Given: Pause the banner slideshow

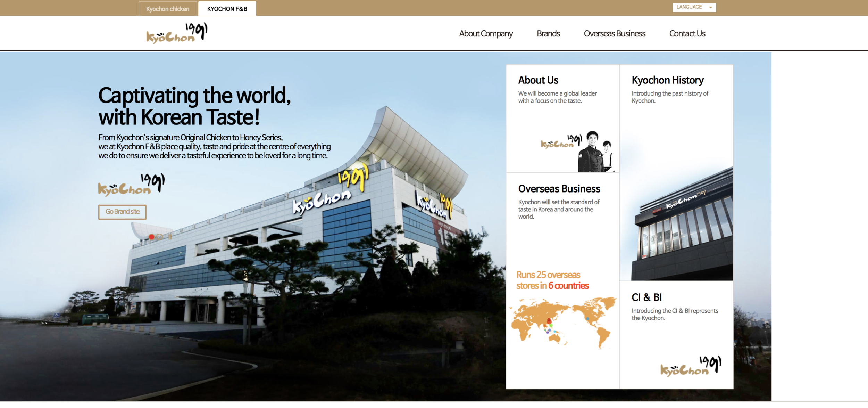Looking at the screenshot, I should pyautogui.click(x=170, y=237).
